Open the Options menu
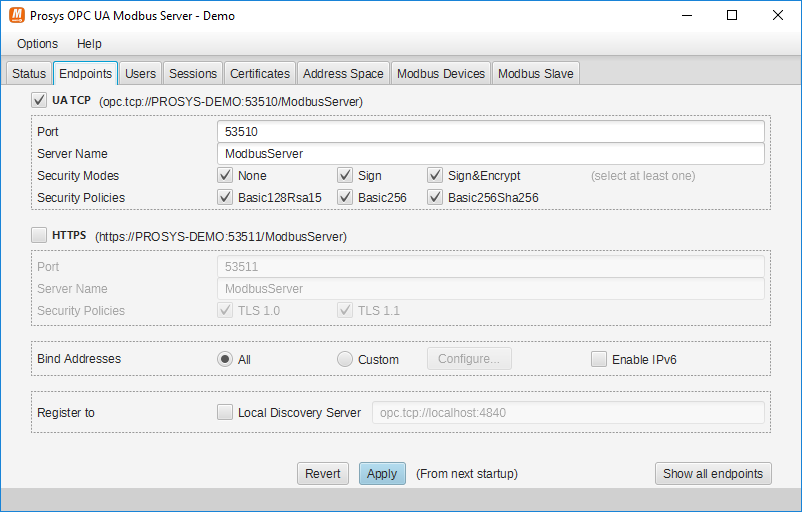 click(37, 44)
